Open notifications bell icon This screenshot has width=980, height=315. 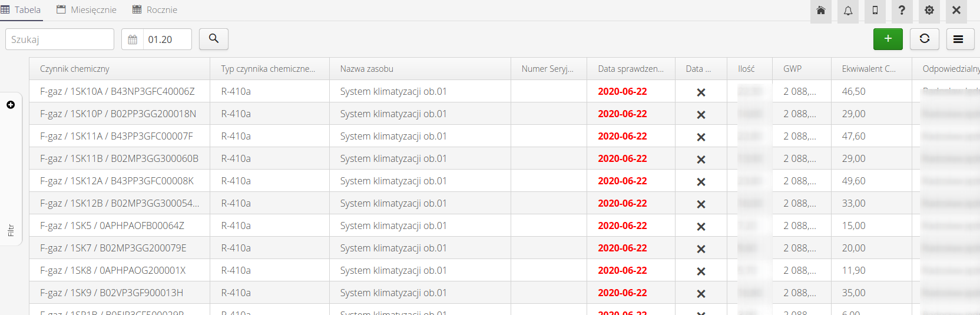pyautogui.click(x=848, y=11)
